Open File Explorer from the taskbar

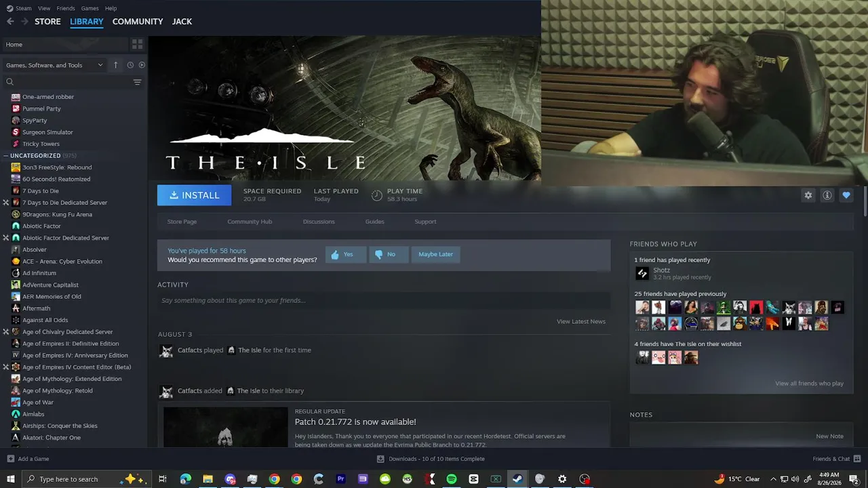point(208,479)
